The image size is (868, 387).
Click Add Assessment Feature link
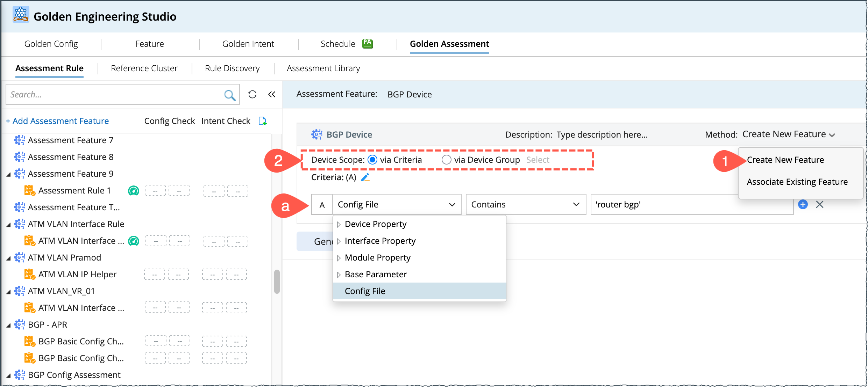57,121
